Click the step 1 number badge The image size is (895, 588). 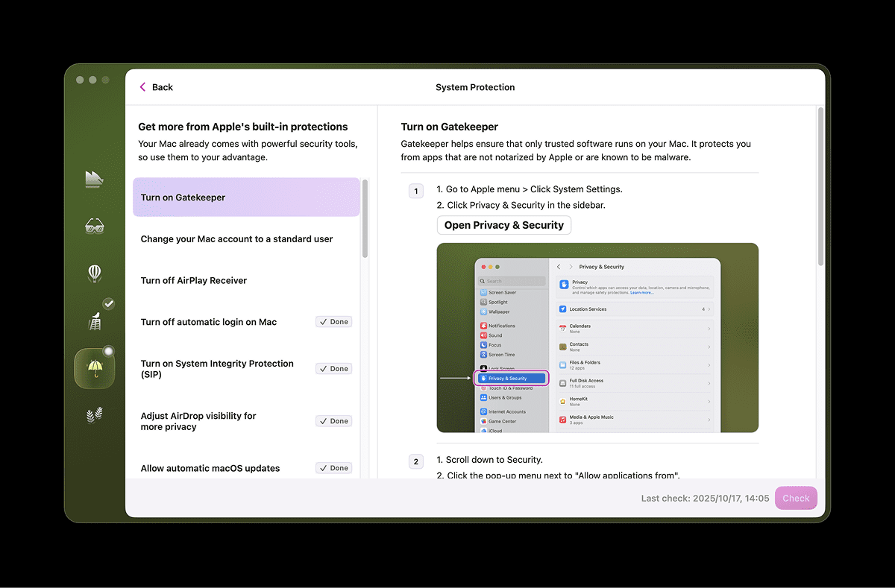(x=416, y=192)
